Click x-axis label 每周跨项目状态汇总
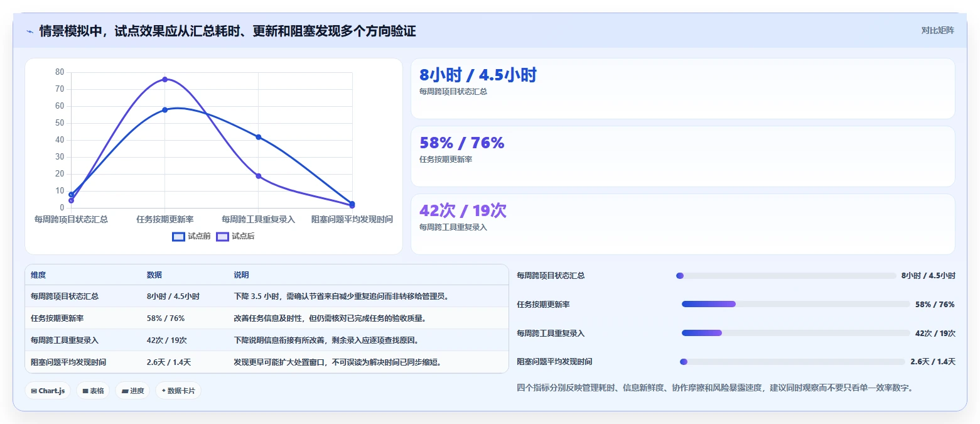This screenshot has height=424, width=980. [x=71, y=219]
